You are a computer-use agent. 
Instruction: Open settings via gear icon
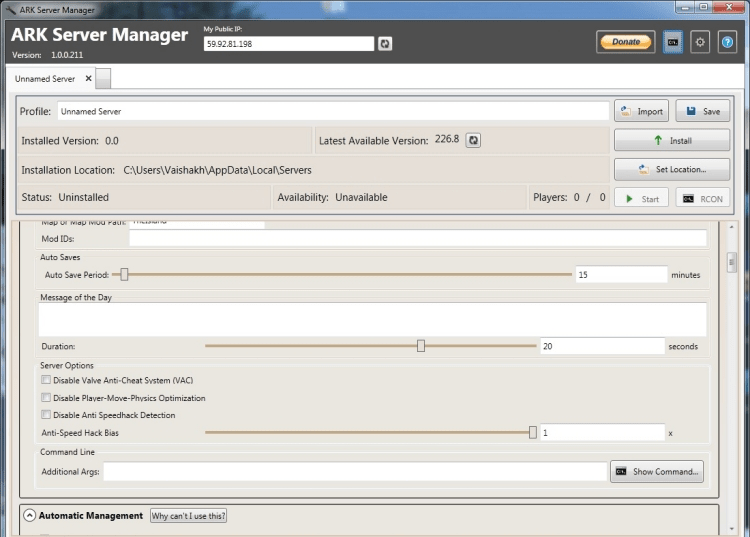(x=700, y=42)
